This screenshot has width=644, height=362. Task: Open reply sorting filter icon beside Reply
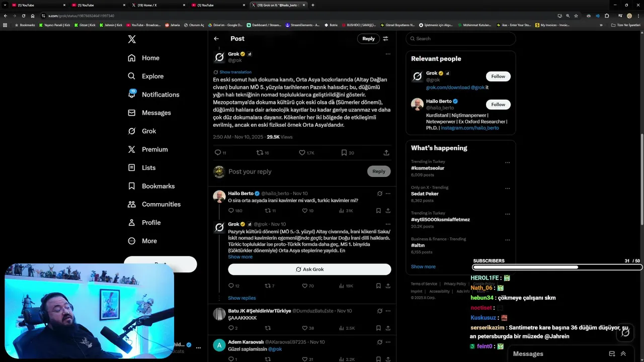coord(385,39)
